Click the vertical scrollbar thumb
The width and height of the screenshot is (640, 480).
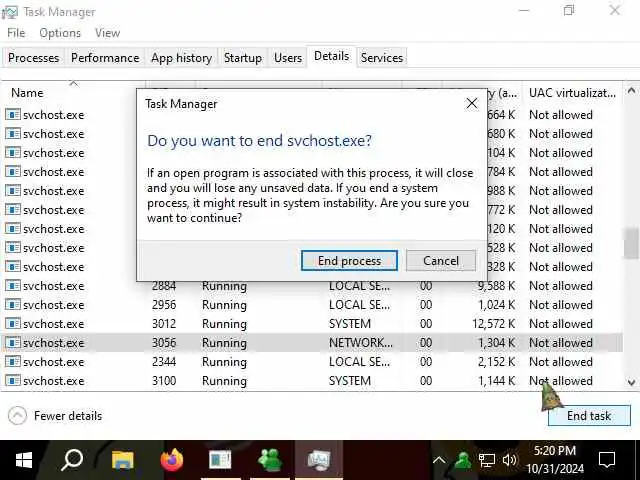[x=631, y=243]
